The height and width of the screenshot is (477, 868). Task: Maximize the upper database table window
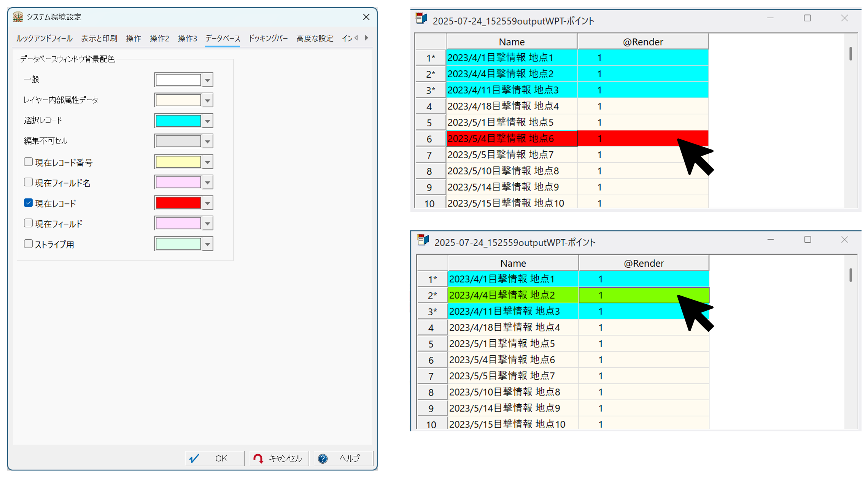click(807, 18)
